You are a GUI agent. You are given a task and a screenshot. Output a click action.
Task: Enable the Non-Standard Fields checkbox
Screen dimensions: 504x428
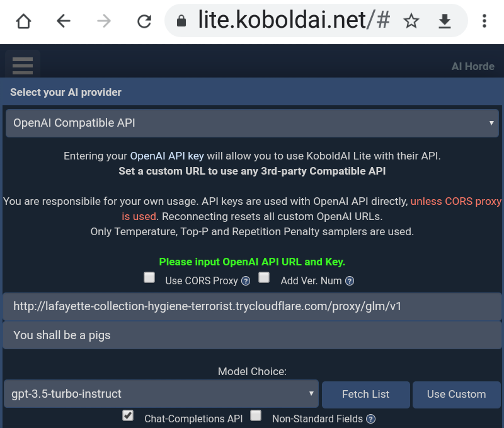[x=256, y=415]
